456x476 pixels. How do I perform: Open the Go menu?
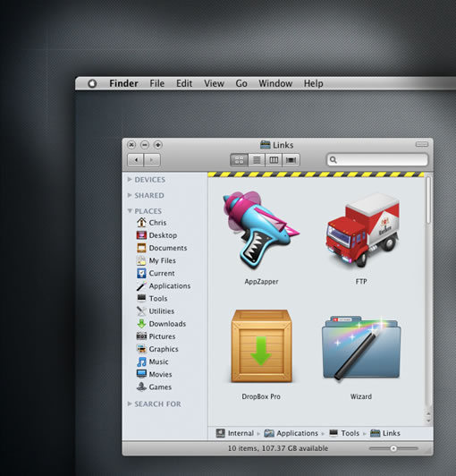point(241,83)
